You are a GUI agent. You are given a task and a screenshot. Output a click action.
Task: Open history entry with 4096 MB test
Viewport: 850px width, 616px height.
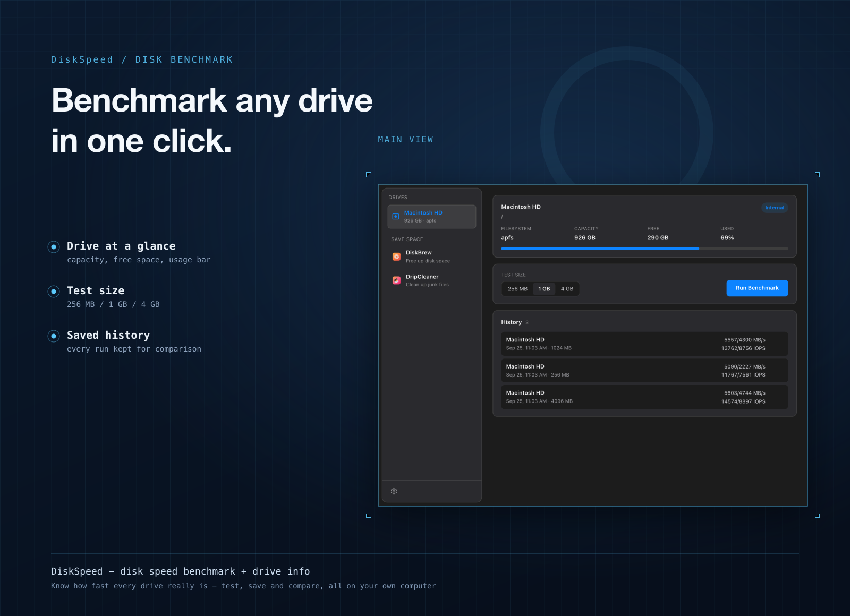[x=644, y=397]
